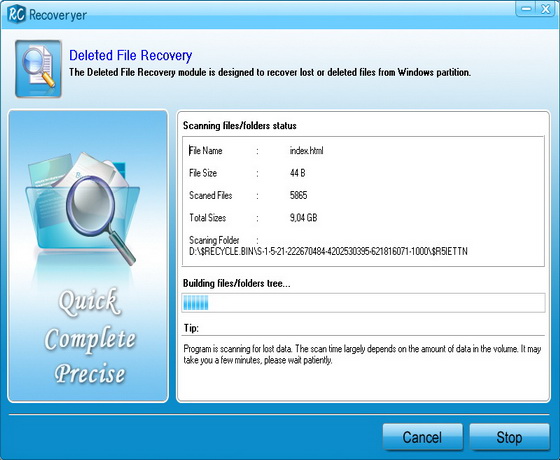Minimize the Recoveryer window
Screen dimensions: 560x460
[526, 9]
